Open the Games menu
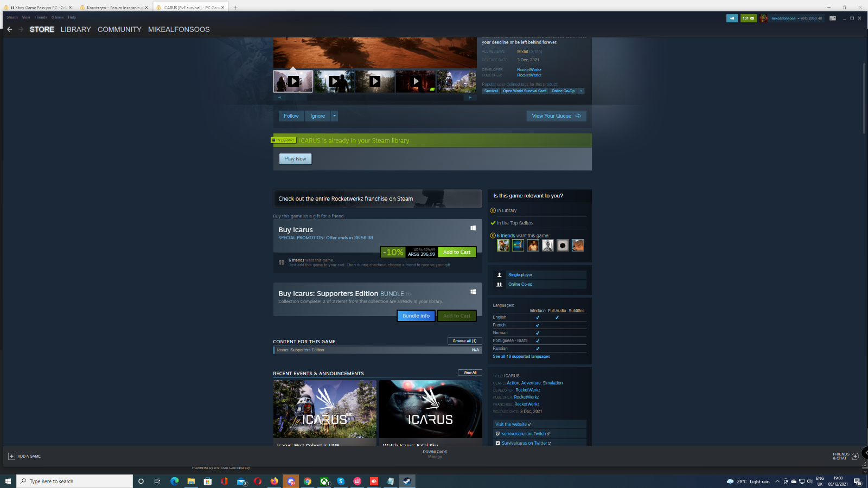Image resolution: width=868 pixels, height=488 pixels. pyautogui.click(x=58, y=17)
